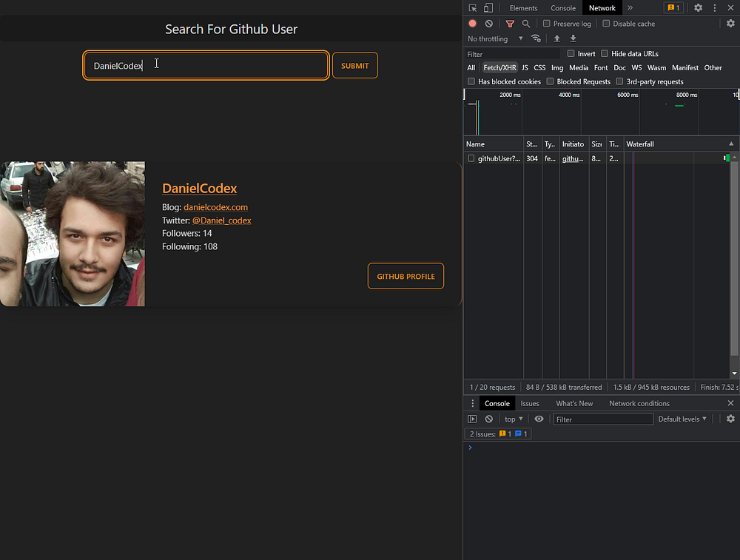The width and height of the screenshot is (740, 560).
Task: Toggle the device toolbar icon
Action: coord(488,8)
